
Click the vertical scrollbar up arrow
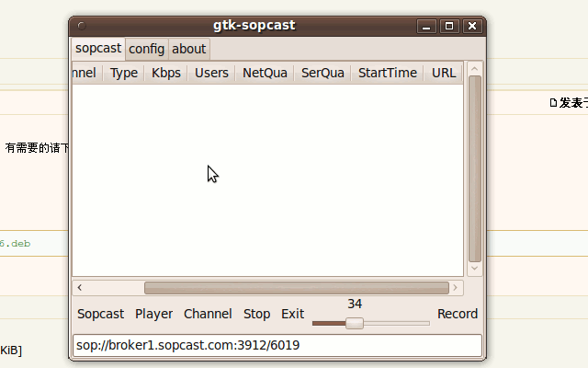474,69
